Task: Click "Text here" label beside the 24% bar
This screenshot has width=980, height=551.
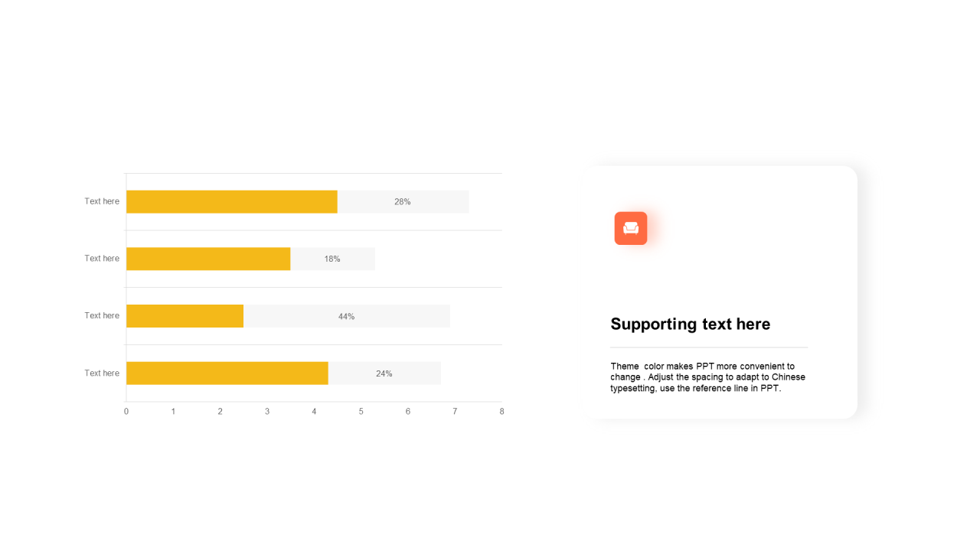Action: [x=102, y=373]
